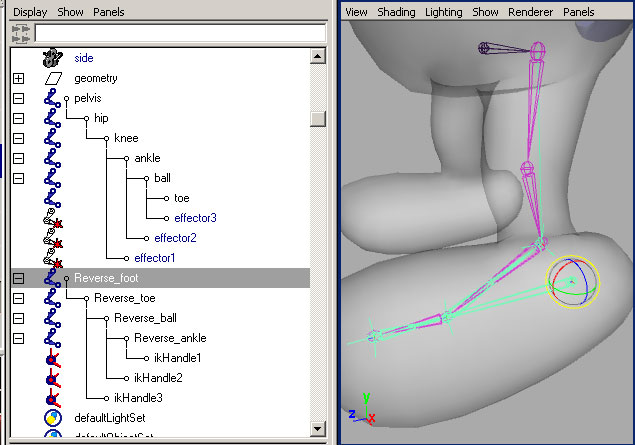
Task: Click the hip joint icon
Action: coord(53,118)
